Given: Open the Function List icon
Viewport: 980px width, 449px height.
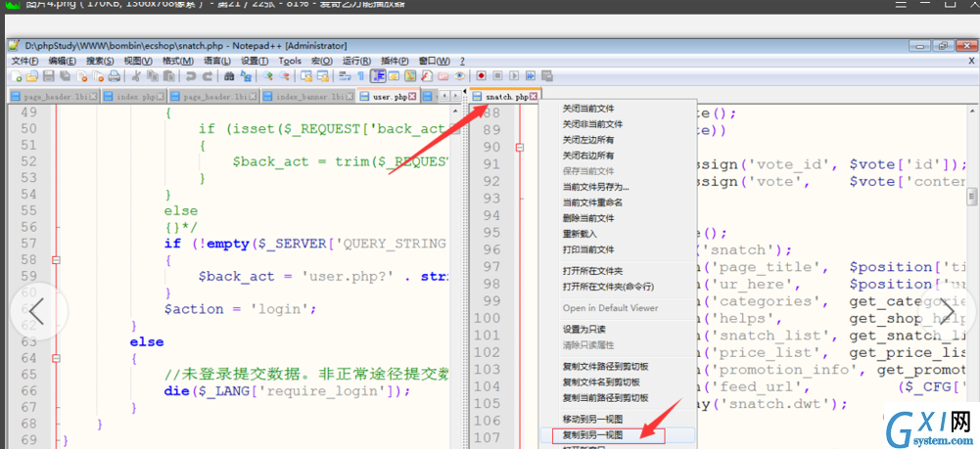Looking at the screenshot, I should coord(426,76).
